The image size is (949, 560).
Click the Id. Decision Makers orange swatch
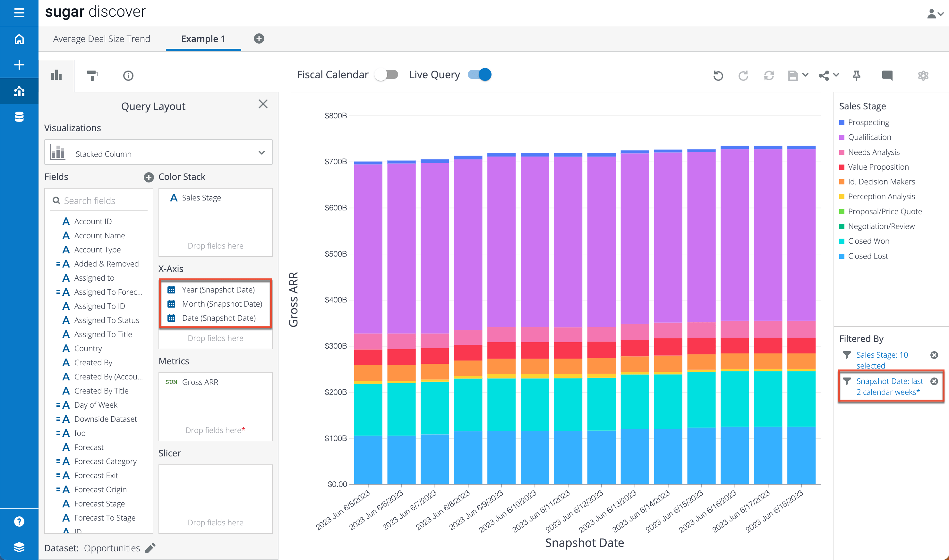[842, 182]
